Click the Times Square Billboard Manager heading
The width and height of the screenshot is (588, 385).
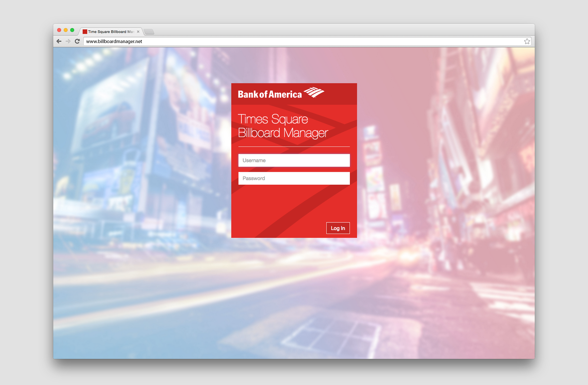tap(283, 126)
